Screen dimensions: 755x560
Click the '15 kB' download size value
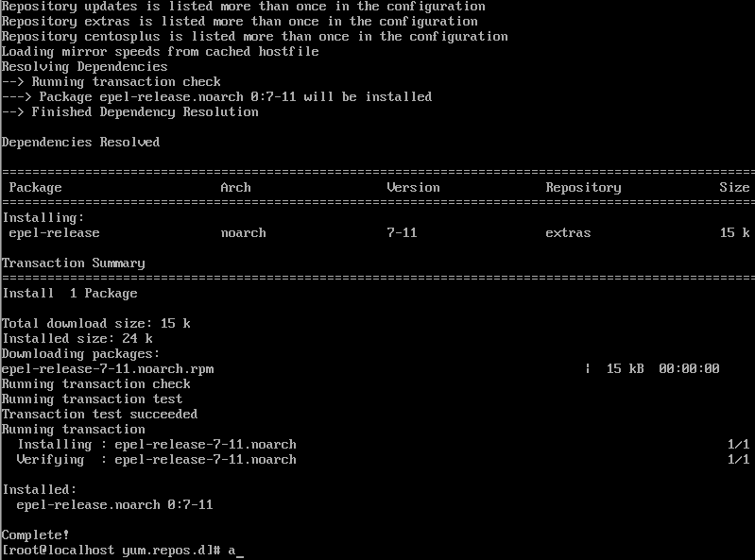tap(625, 369)
